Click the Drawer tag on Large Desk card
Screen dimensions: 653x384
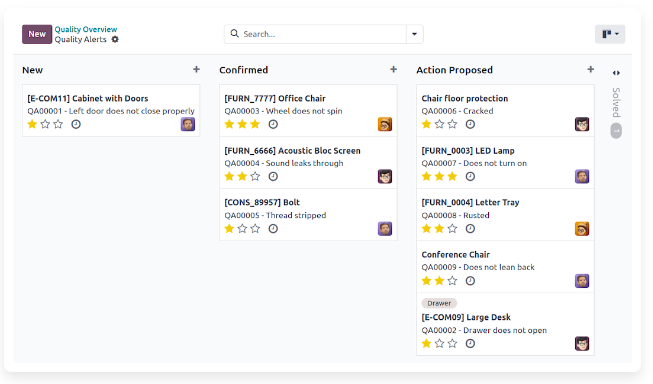pyautogui.click(x=439, y=303)
